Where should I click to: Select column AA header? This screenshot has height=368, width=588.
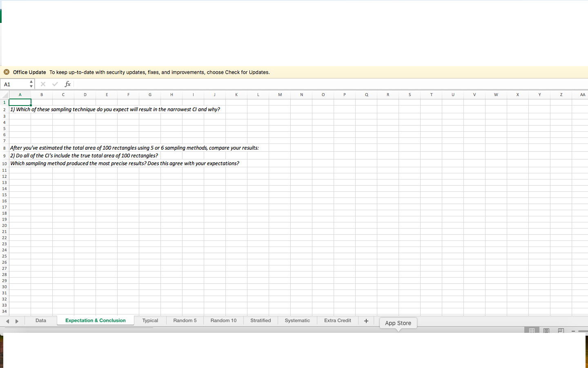(582, 95)
